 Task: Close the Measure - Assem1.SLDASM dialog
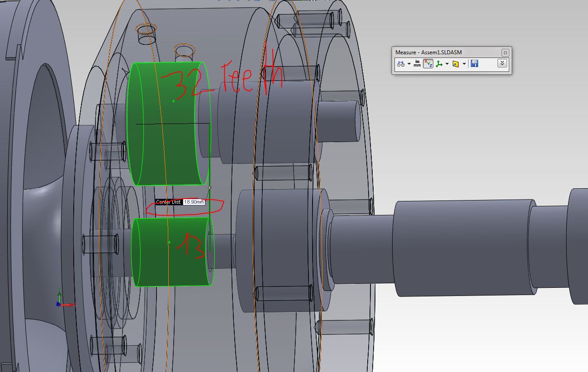click(505, 52)
